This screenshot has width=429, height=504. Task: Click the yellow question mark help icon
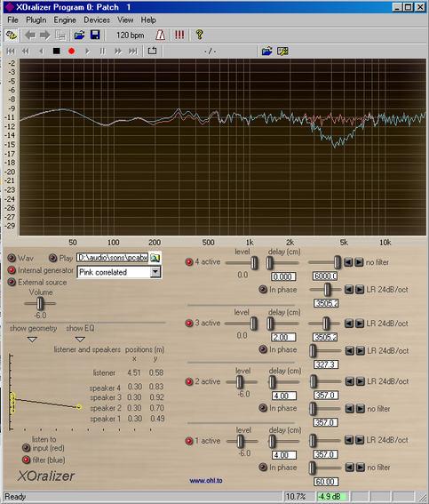click(200, 35)
